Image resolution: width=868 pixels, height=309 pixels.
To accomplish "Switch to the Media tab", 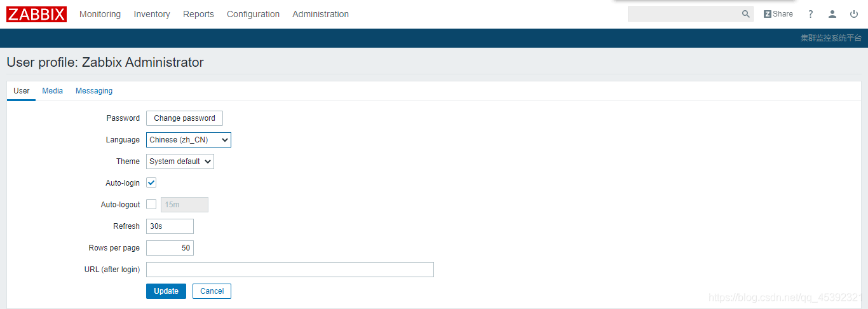I will coord(53,91).
